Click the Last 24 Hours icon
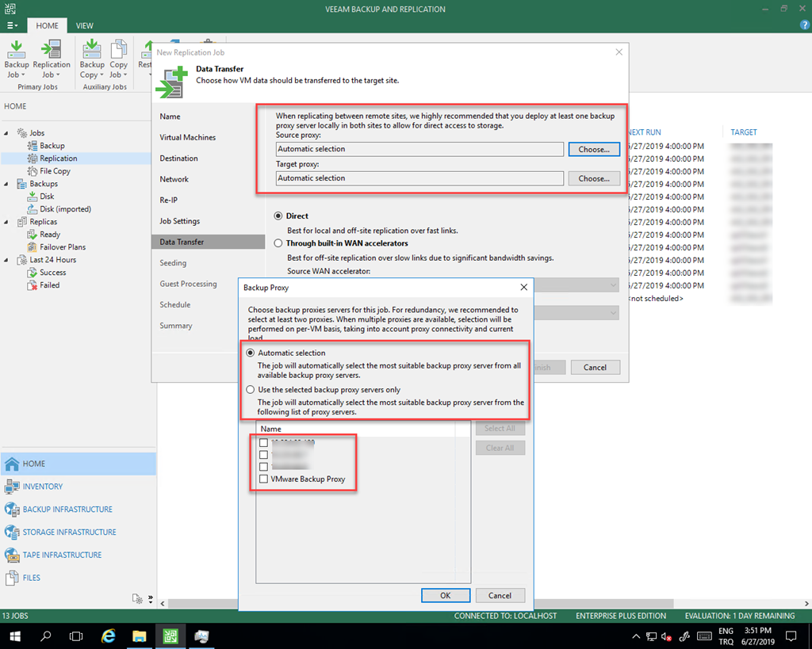This screenshot has width=812, height=649. pyautogui.click(x=21, y=260)
